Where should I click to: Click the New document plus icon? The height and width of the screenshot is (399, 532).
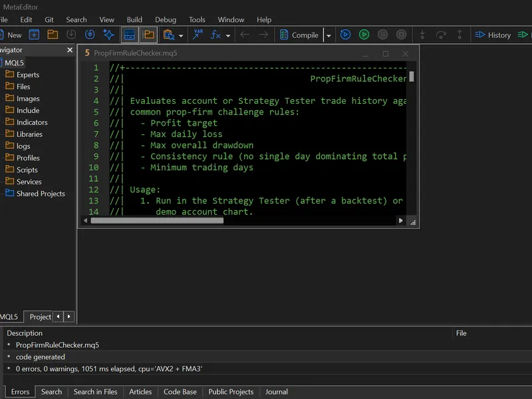(x=34, y=35)
